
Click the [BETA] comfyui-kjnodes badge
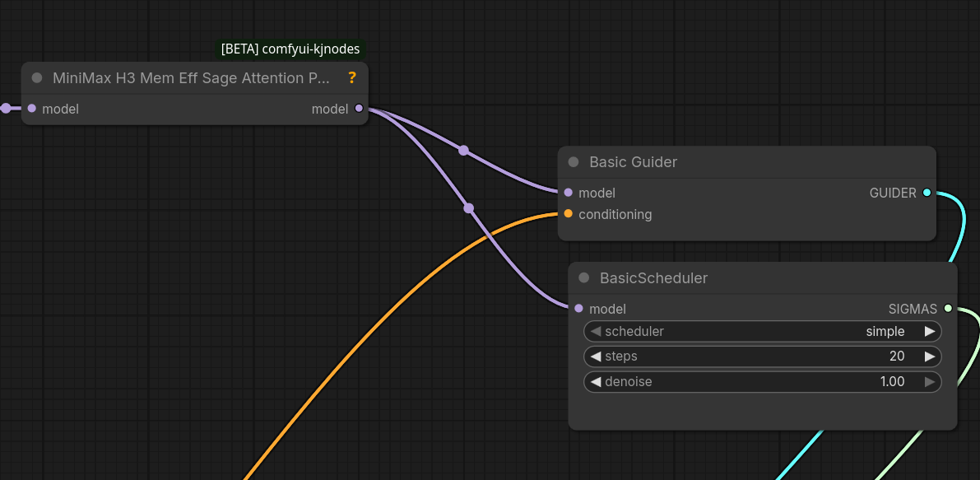[290, 49]
